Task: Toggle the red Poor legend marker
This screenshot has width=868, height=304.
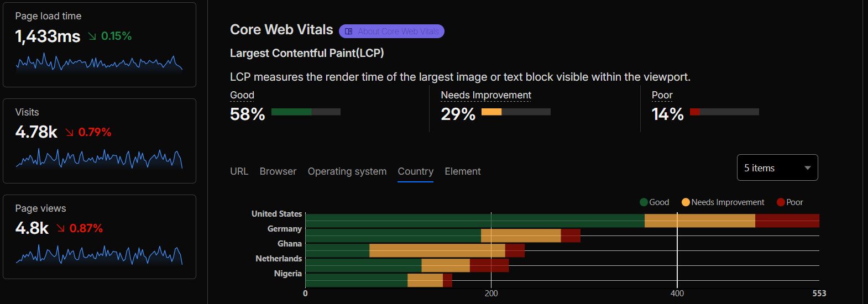Action: (781, 202)
